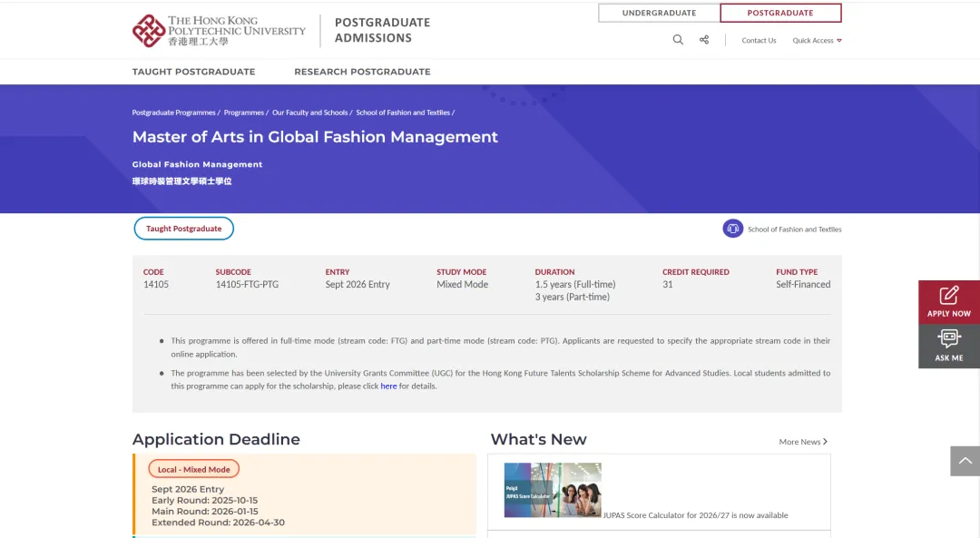
Task: Click the School of Fashion and Textiles icon
Action: pos(732,229)
